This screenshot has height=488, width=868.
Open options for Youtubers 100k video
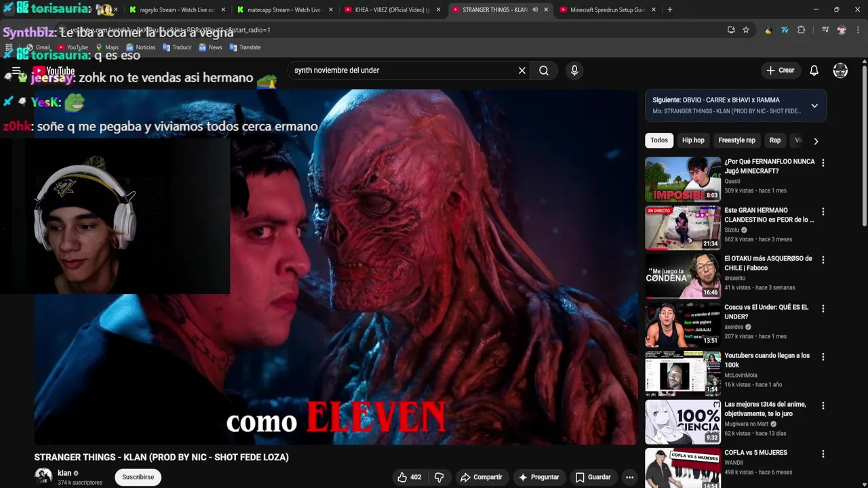coord(823,357)
